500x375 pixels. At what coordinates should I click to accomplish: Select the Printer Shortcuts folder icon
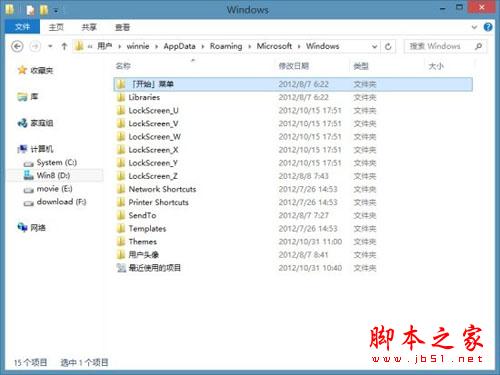[x=121, y=202]
